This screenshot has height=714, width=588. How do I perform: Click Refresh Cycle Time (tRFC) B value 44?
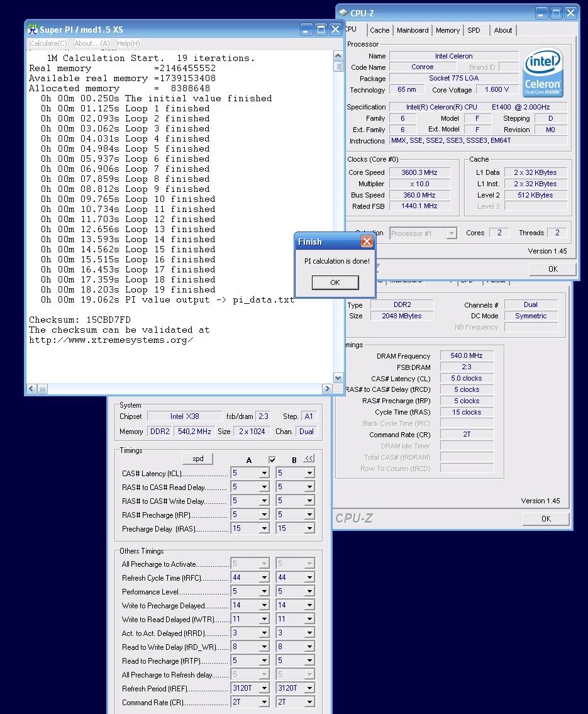(291, 577)
